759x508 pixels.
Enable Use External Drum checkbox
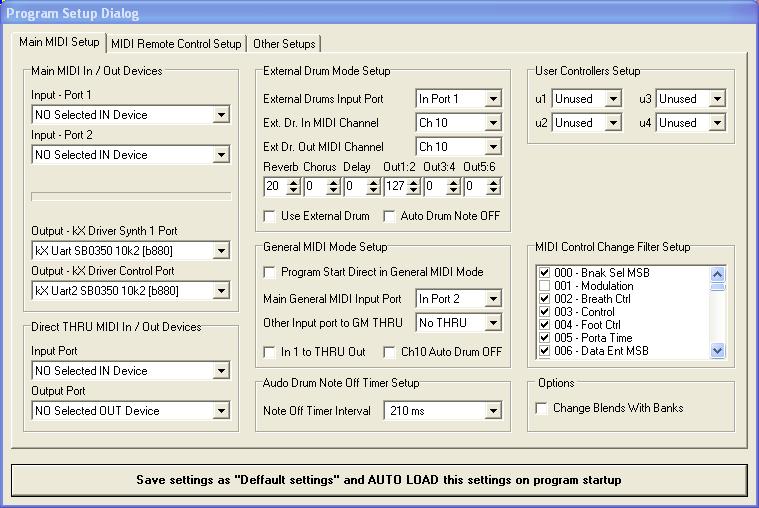click(x=269, y=216)
